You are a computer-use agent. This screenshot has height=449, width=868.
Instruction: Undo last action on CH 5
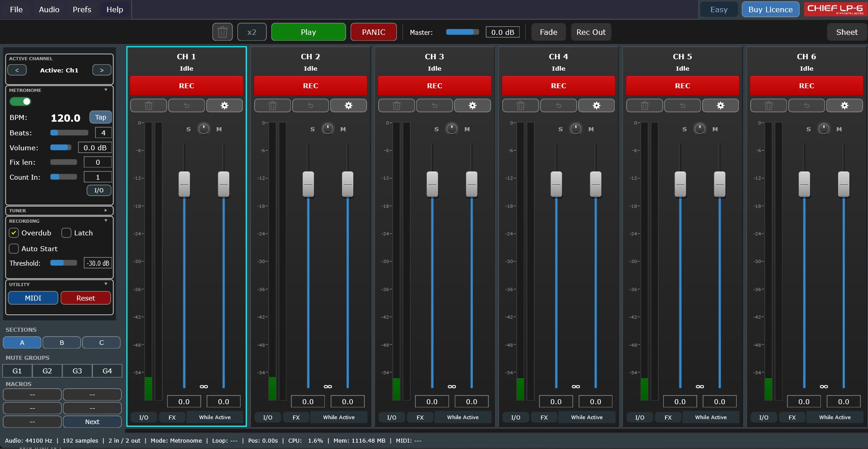coord(683,105)
